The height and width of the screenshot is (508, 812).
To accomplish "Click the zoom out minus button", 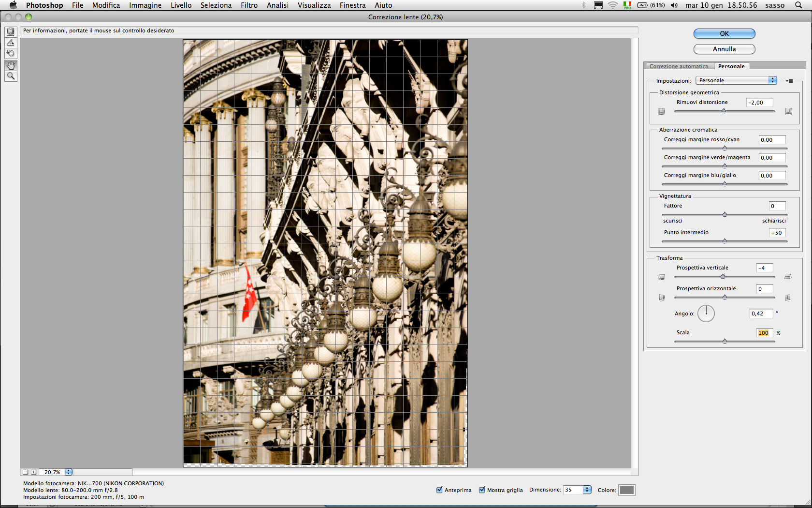I will point(26,472).
